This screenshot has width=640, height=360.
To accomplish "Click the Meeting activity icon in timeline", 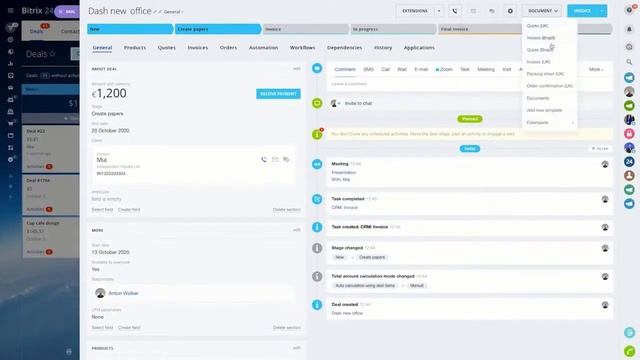I will [317, 164].
